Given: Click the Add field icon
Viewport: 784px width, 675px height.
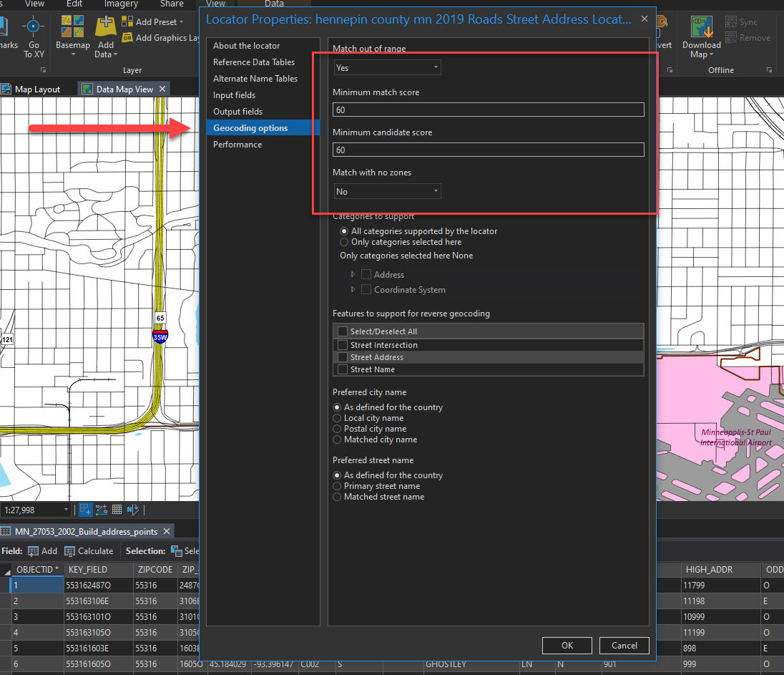Looking at the screenshot, I should (33, 551).
